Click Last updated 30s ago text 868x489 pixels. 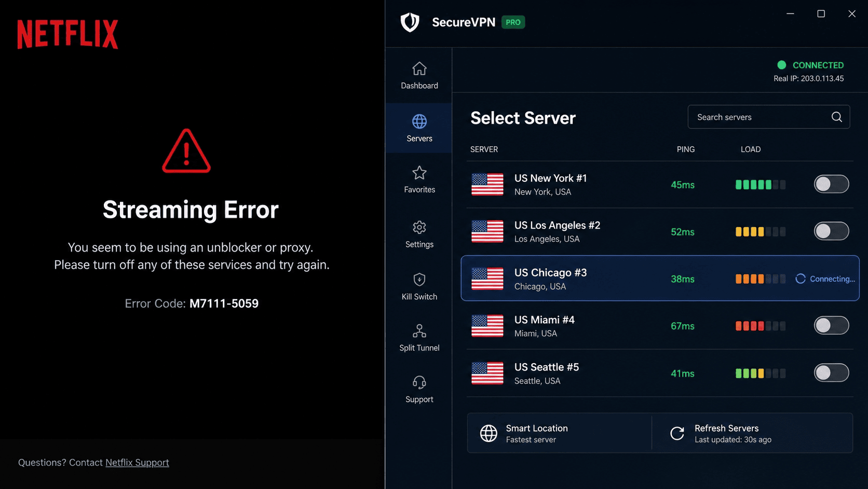tap(733, 440)
